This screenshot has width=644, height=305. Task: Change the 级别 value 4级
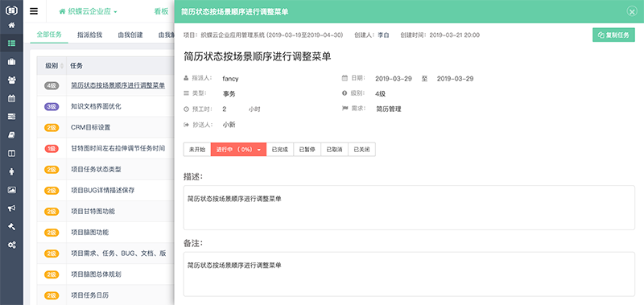tap(380, 94)
